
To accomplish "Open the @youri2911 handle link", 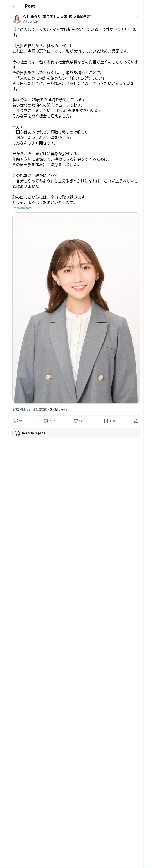I will pyautogui.click(x=32, y=21).
